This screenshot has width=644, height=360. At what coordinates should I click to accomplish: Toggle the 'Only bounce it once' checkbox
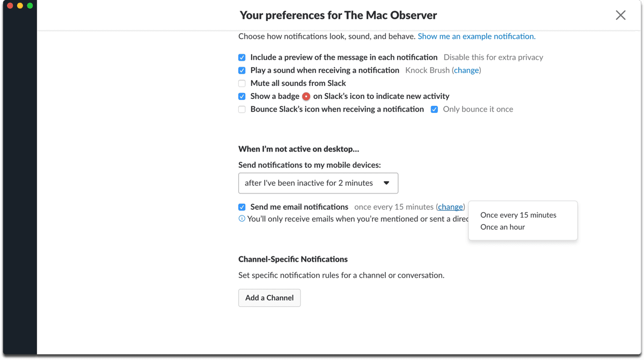coord(434,109)
